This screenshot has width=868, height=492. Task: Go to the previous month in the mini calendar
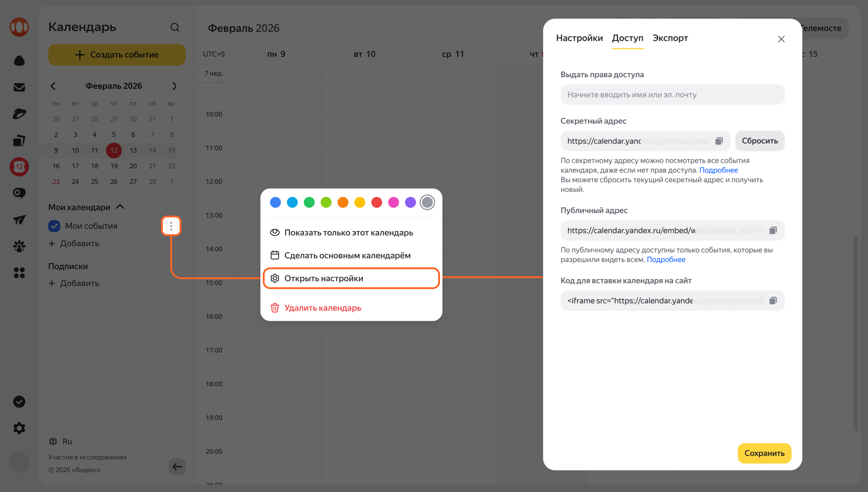(x=53, y=86)
